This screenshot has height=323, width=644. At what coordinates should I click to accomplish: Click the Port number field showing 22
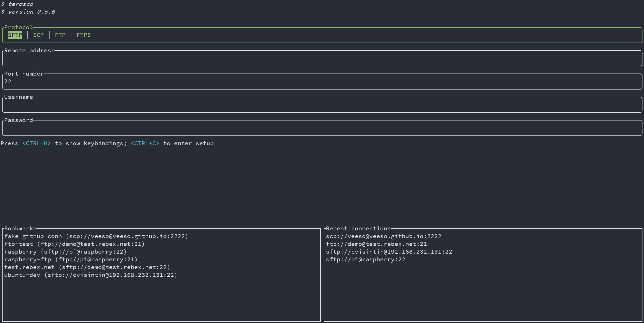point(322,82)
